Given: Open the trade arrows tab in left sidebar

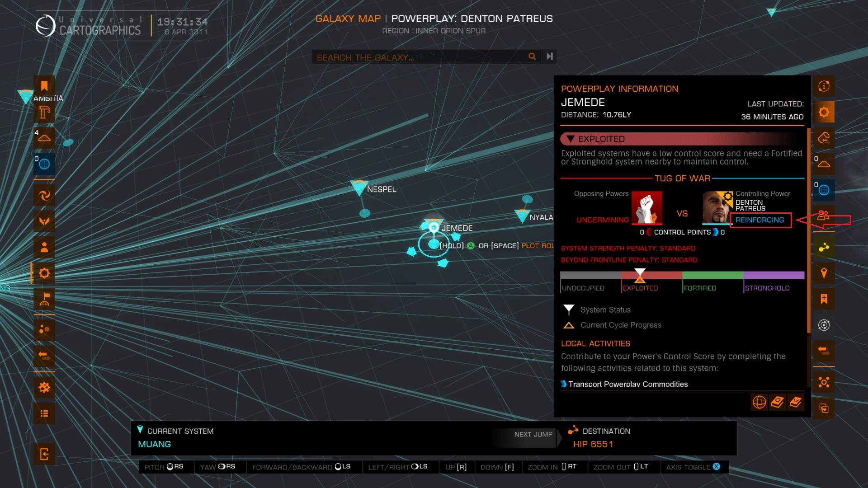Looking at the screenshot, I should (x=44, y=356).
